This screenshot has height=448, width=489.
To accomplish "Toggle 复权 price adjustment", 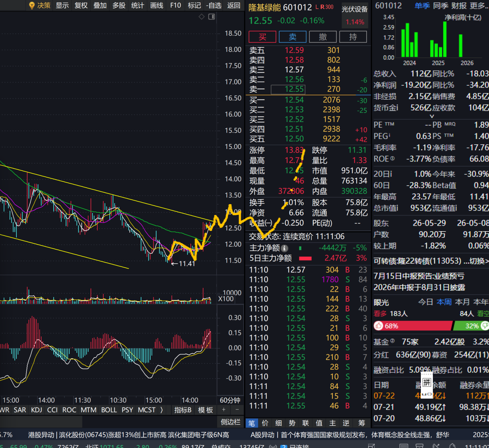I will 81,5.
